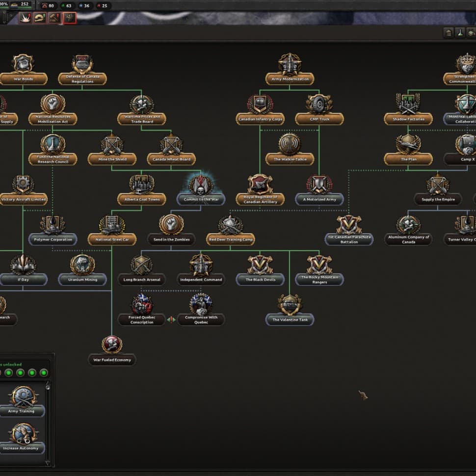Screen dimensions: 476x476
Task: Pick the Uranium Mining focus
Action: click(82, 266)
